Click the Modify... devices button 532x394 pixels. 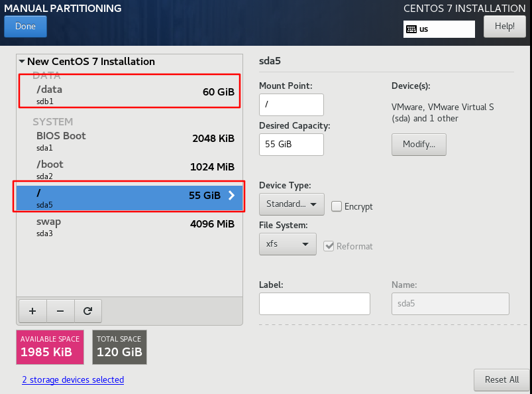[419, 144]
